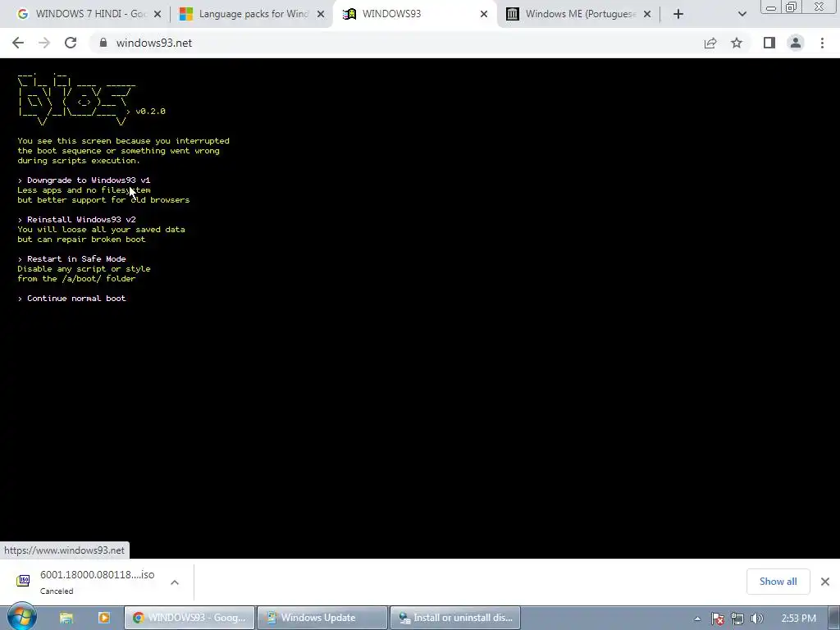The image size is (840, 630).
Task: Switch to Windows ME (Portuguese) tab
Action: pyautogui.click(x=578, y=14)
